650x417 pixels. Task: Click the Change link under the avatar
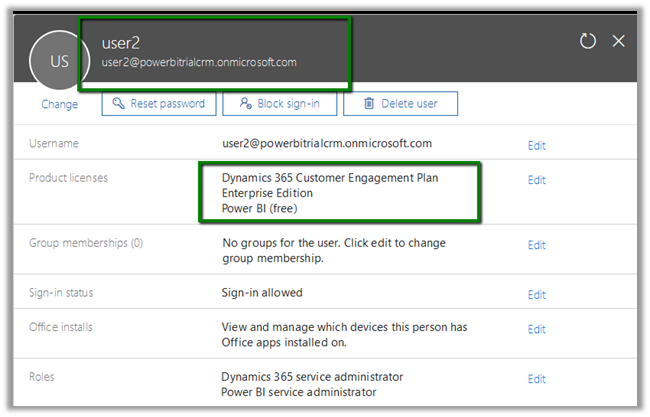click(59, 104)
